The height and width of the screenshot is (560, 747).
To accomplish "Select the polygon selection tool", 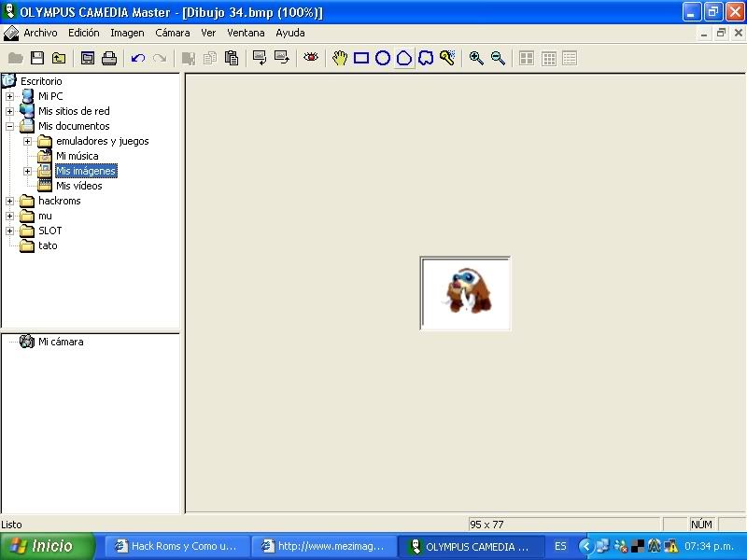I will (x=404, y=58).
